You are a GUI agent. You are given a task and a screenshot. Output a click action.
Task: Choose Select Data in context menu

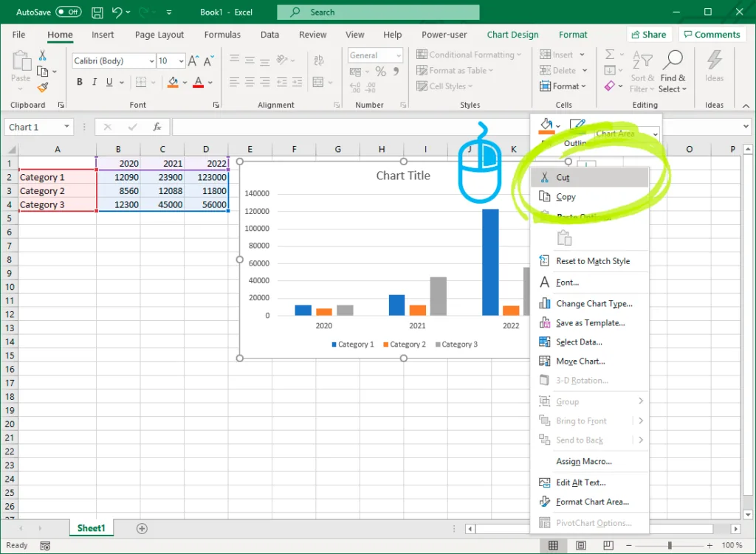pos(590,342)
